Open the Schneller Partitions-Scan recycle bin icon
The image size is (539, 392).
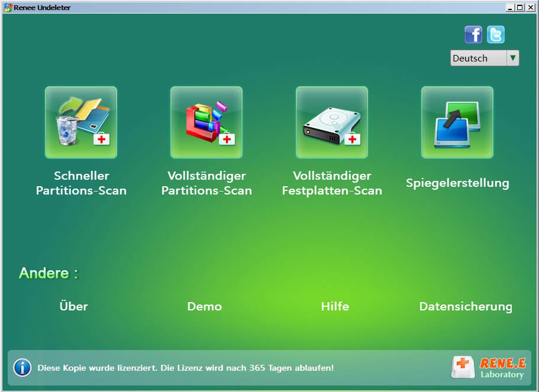click(x=81, y=122)
